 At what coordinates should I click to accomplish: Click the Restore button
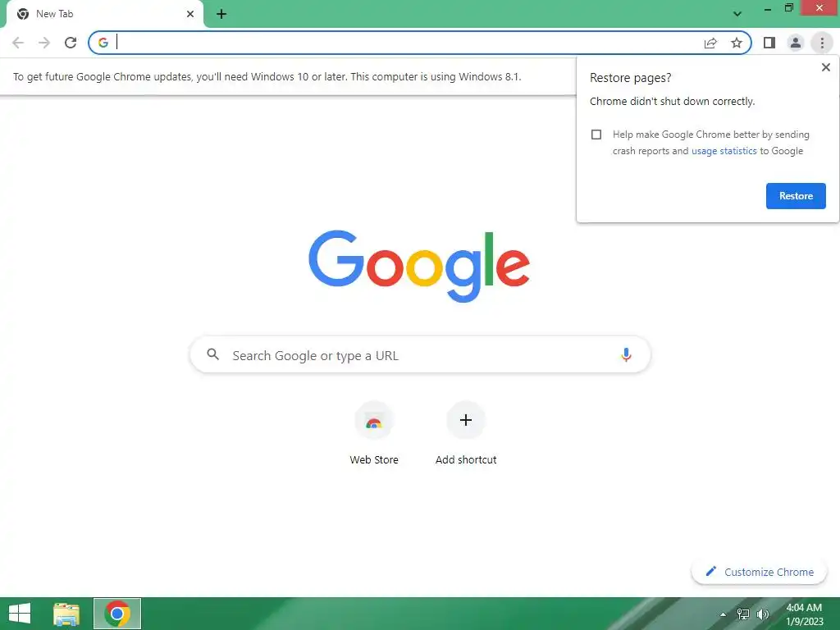click(796, 196)
